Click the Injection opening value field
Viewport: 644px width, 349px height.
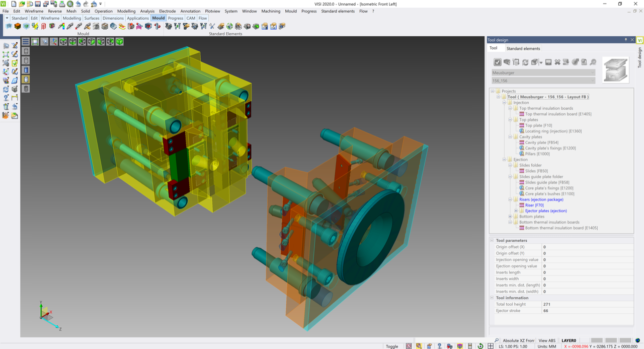point(587,260)
